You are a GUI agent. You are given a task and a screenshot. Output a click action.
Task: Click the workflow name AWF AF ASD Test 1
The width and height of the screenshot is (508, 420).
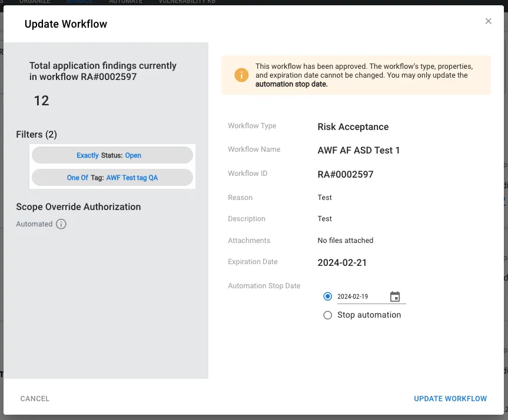pos(358,150)
